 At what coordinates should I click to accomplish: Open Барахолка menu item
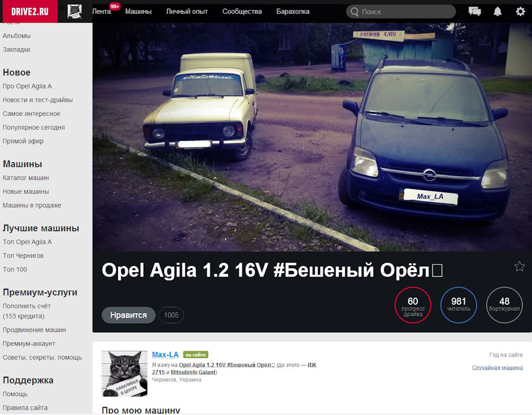[293, 12]
